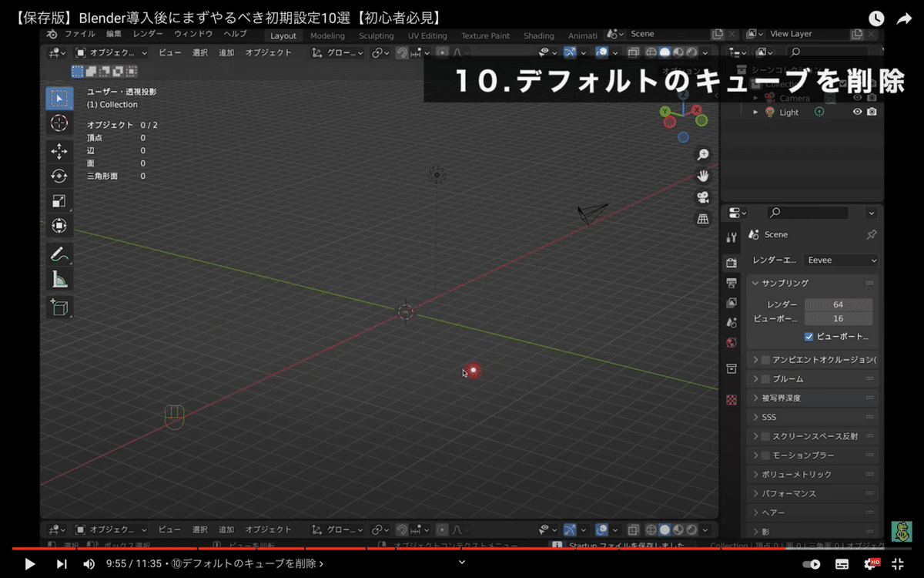Select the Box Select tool in toolbar
924x578 pixels.
tap(59, 99)
